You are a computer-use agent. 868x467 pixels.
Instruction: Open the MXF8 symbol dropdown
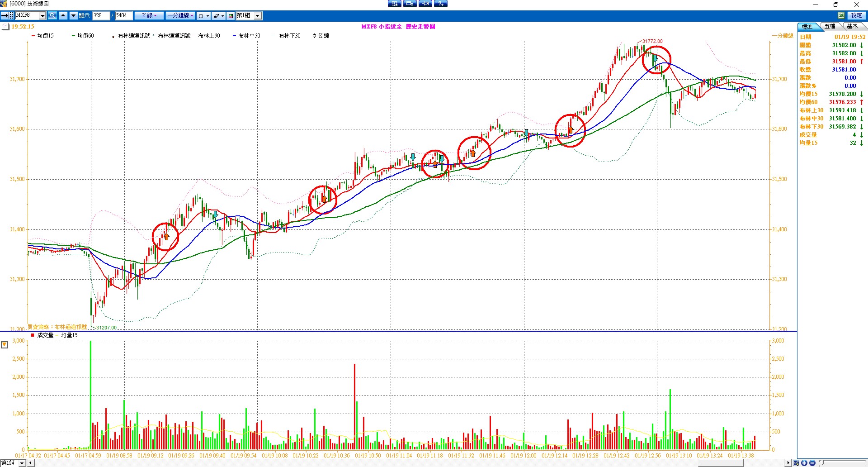[42, 16]
